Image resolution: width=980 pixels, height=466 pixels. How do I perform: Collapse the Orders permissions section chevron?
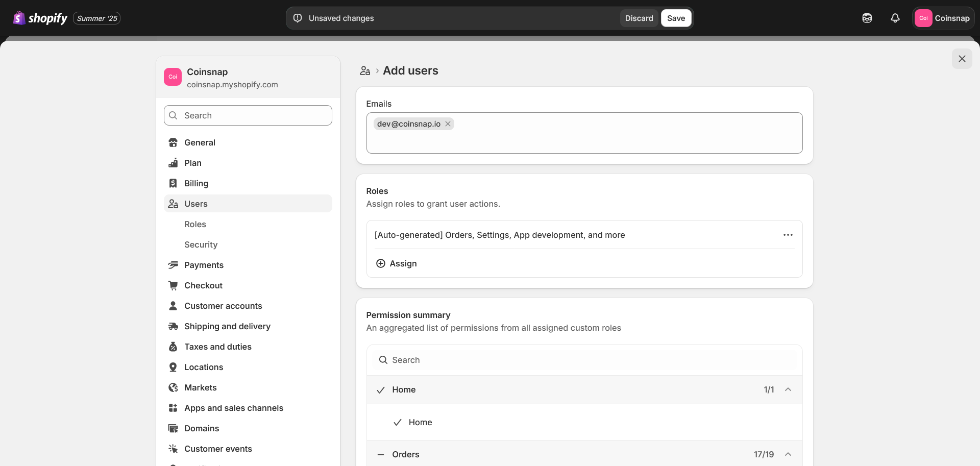click(788, 454)
